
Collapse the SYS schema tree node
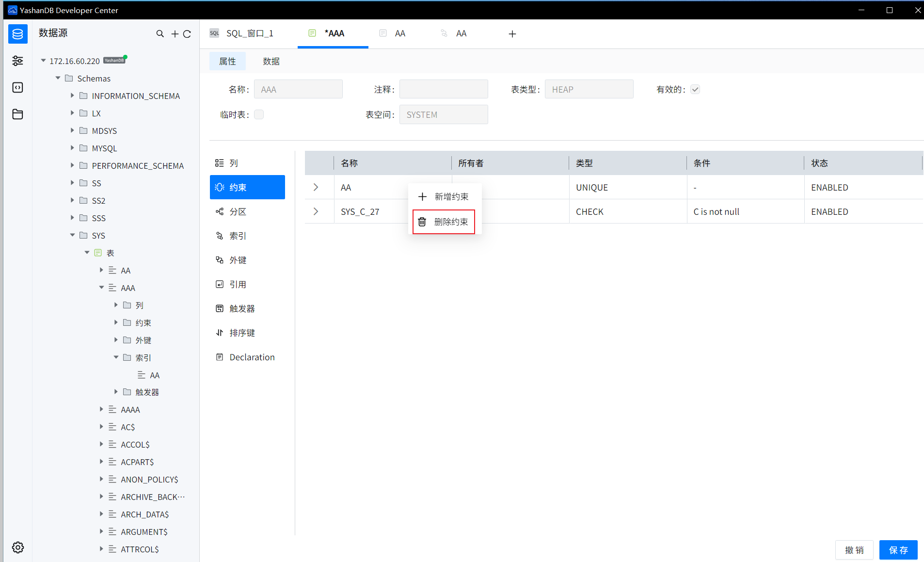[x=73, y=235]
